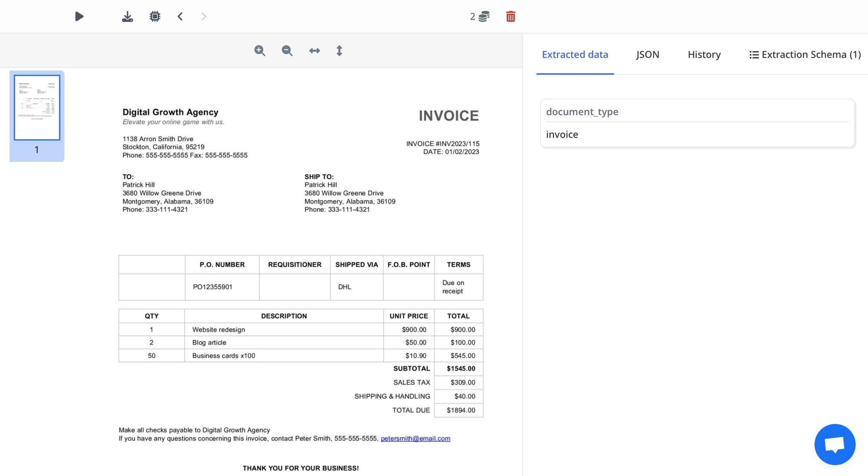Click the download document icon
Image resolution: width=868 pixels, height=476 pixels.
coord(127,17)
